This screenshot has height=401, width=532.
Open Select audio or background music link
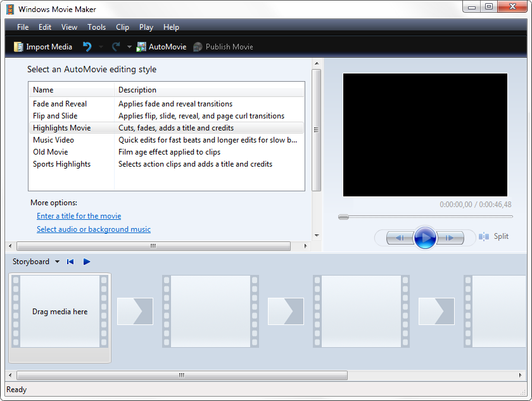pyautogui.click(x=94, y=229)
